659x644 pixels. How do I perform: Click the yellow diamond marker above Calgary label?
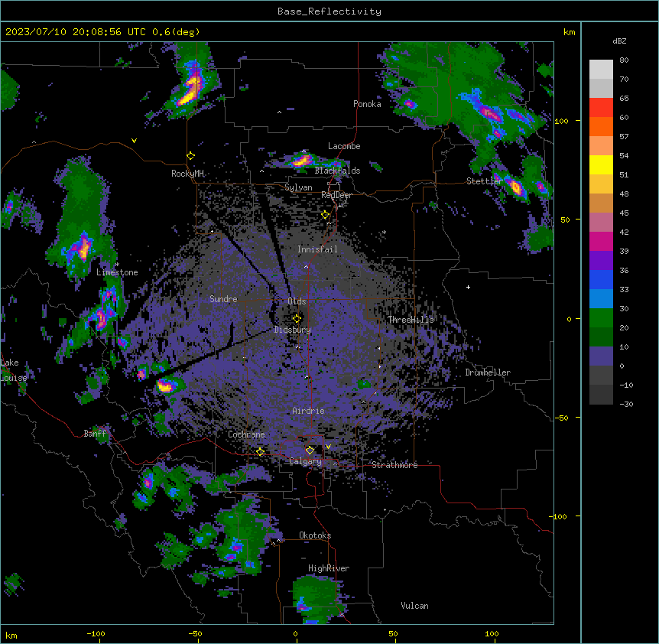click(310, 450)
